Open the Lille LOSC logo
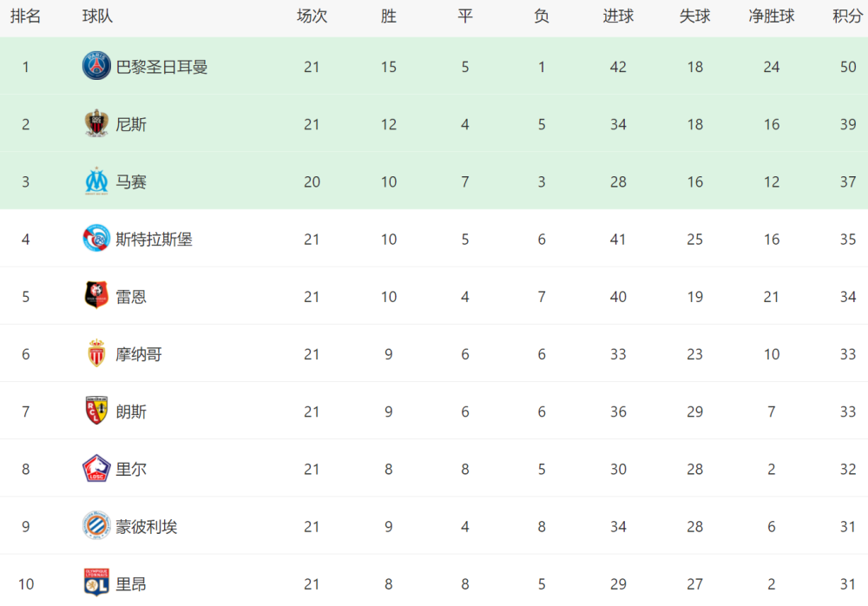Viewport: 868px width, 606px height. tap(96, 468)
